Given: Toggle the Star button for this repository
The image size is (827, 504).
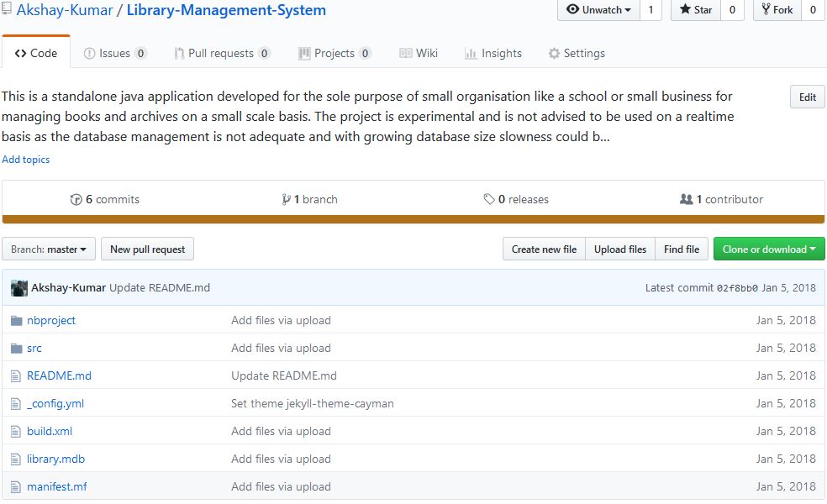Looking at the screenshot, I should [696, 9].
